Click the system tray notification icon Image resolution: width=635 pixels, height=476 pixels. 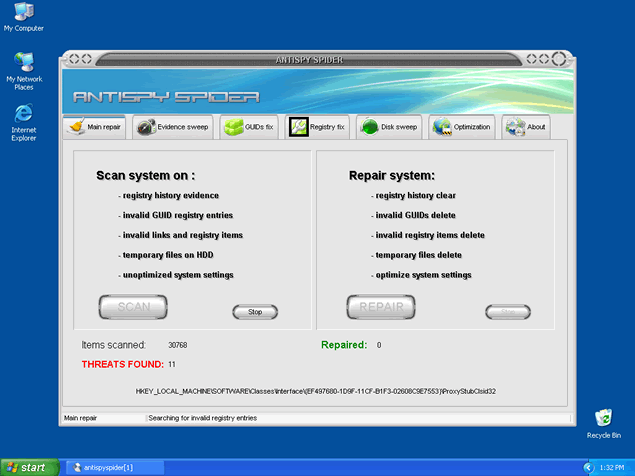[x=587, y=467]
